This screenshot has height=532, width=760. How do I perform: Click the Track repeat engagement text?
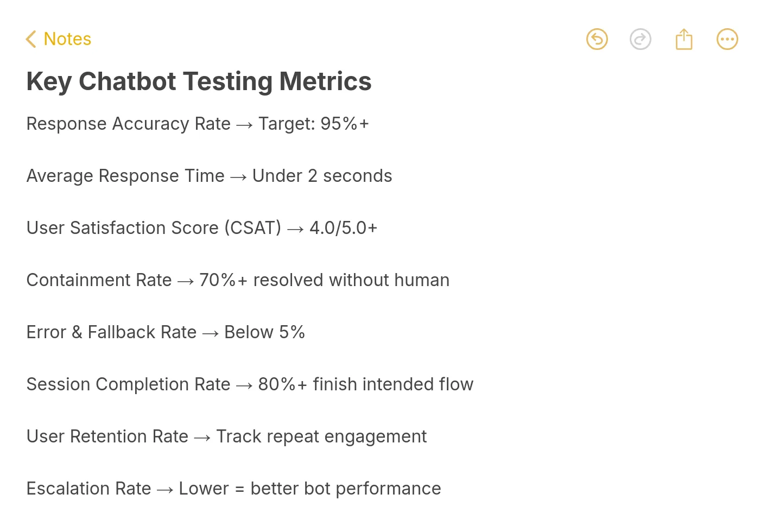[321, 436]
